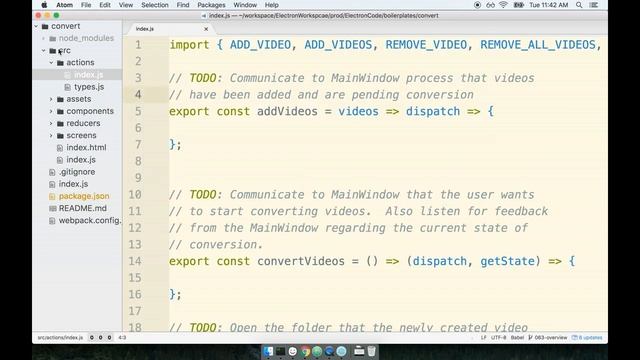Open index.html in the tree

[86, 148]
